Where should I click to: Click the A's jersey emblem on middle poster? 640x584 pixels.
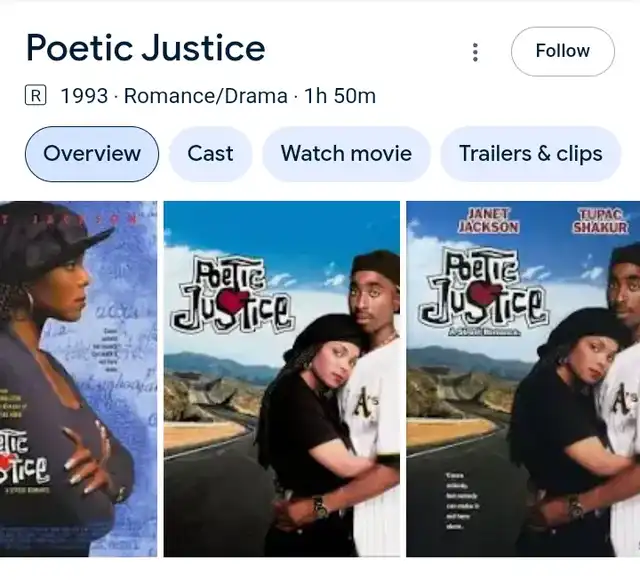[365, 404]
